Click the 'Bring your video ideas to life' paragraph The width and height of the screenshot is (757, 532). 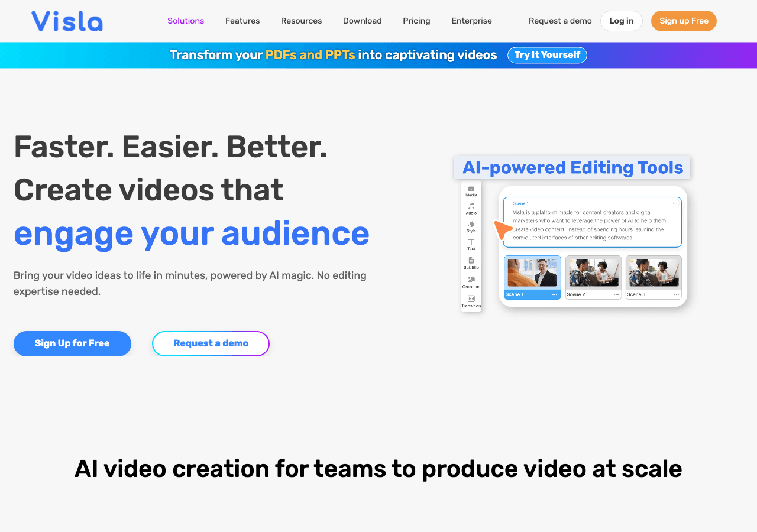click(x=190, y=283)
